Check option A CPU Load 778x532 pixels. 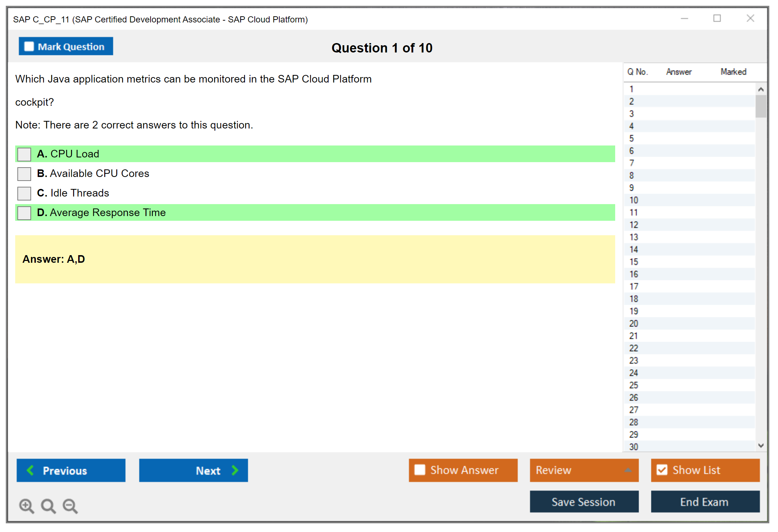coord(24,154)
